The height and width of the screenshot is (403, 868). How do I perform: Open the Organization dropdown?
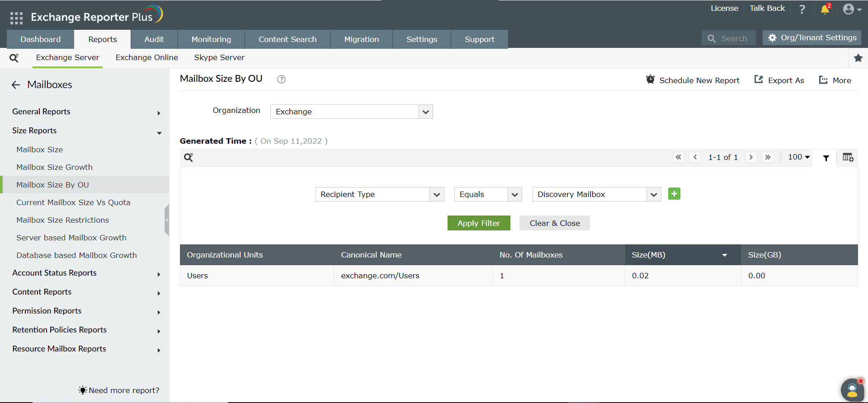351,112
